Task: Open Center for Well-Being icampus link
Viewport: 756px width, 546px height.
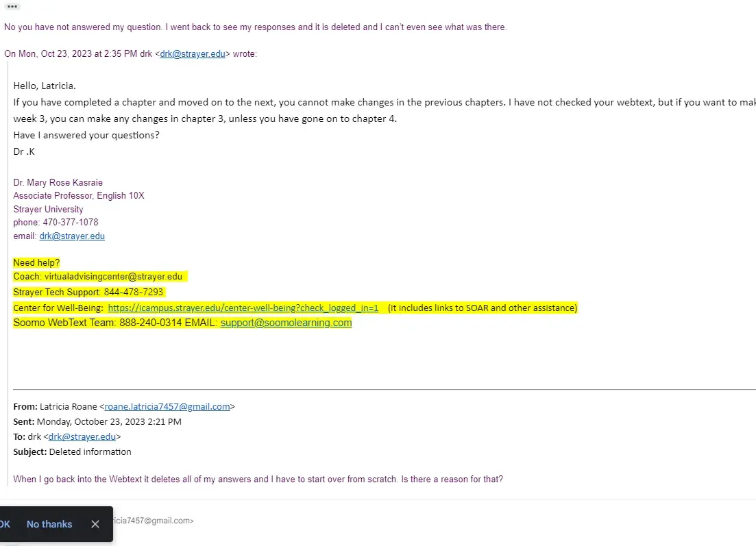Action: (x=243, y=308)
